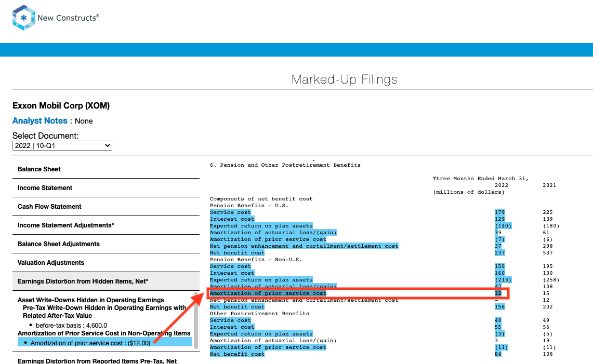Screen dimensions: 593x364
Task: Open the Income Statement section
Action: click(x=106, y=188)
